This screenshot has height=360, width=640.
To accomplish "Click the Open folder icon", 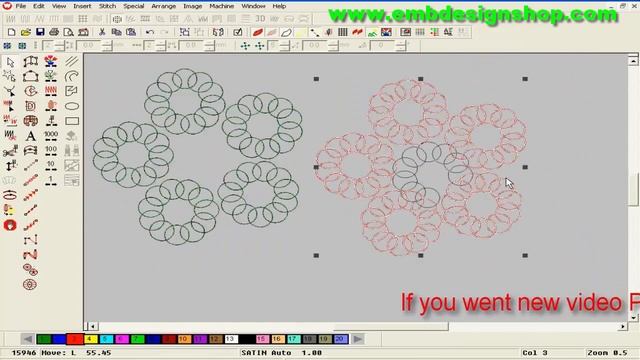I will 26,32.
